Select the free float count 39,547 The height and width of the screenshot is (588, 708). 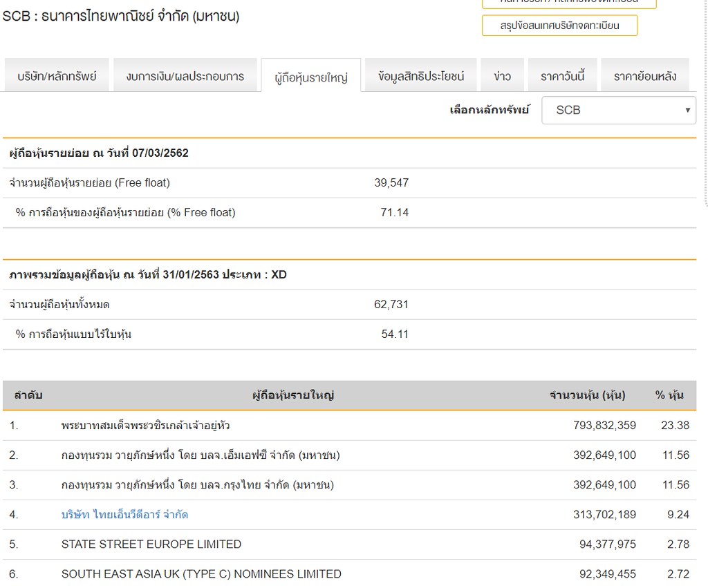click(391, 183)
